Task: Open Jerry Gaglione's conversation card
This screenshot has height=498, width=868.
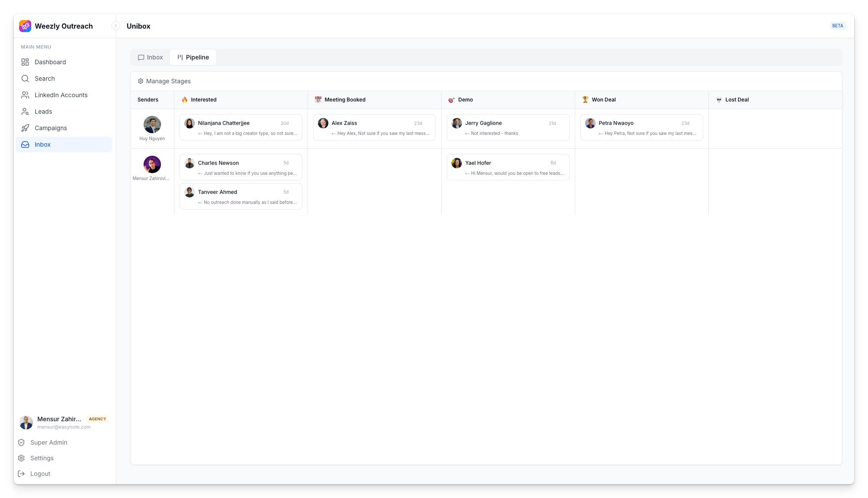Action: (x=508, y=128)
